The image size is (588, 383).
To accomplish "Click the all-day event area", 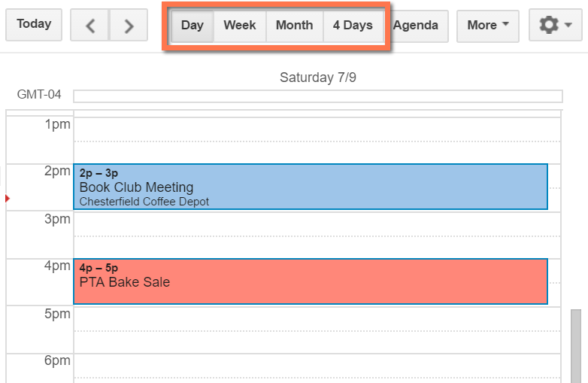I will 317,96.
